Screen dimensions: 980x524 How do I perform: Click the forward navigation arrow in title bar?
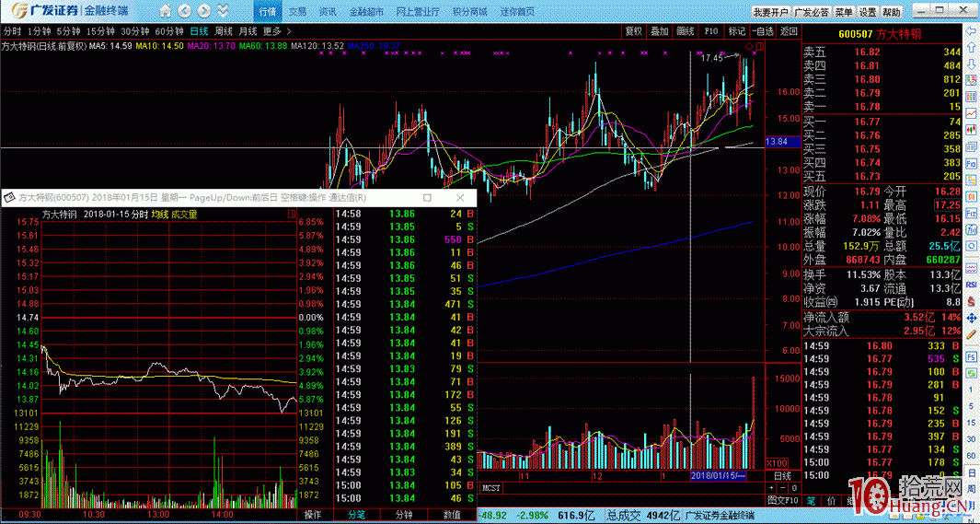(205, 11)
